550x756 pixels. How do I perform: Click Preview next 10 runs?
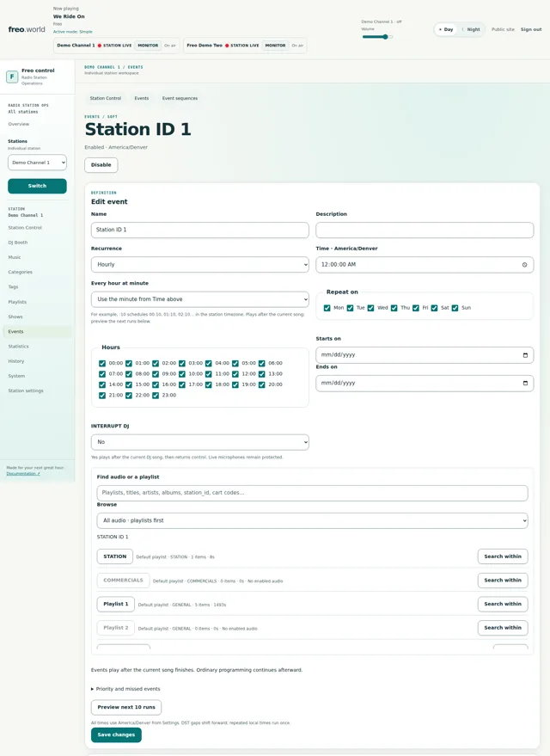pyautogui.click(x=126, y=707)
